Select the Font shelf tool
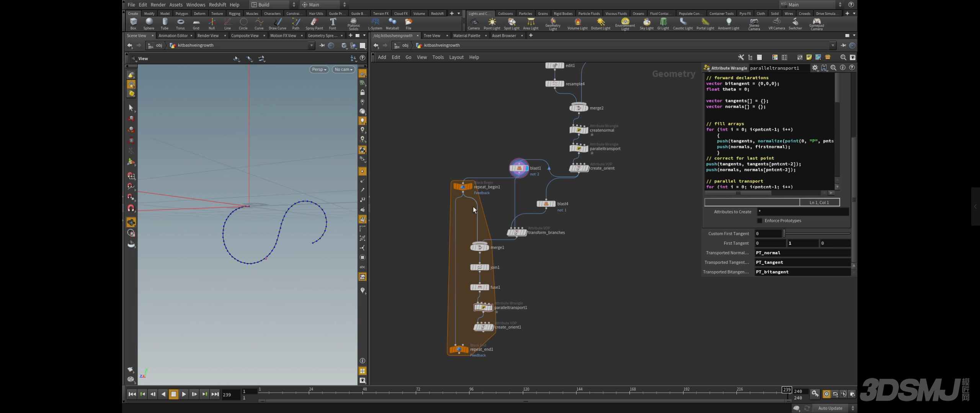The width and height of the screenshot is (980, 413). click(x=333, y=24)
